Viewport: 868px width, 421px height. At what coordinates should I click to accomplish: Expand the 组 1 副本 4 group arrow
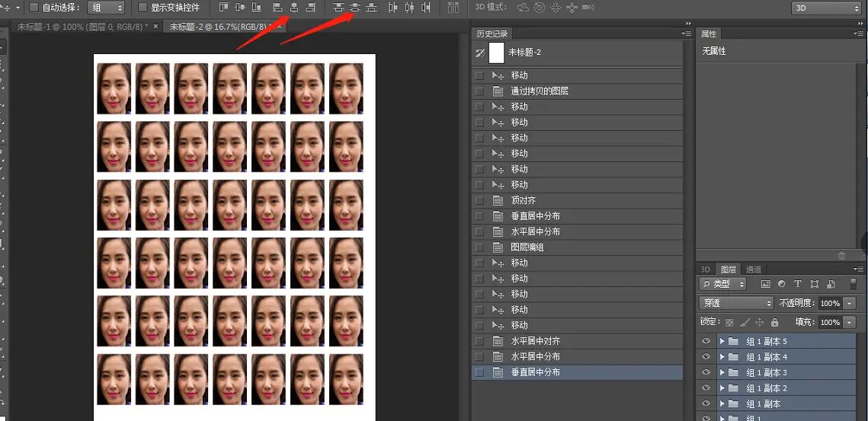[x=722, y=357]
